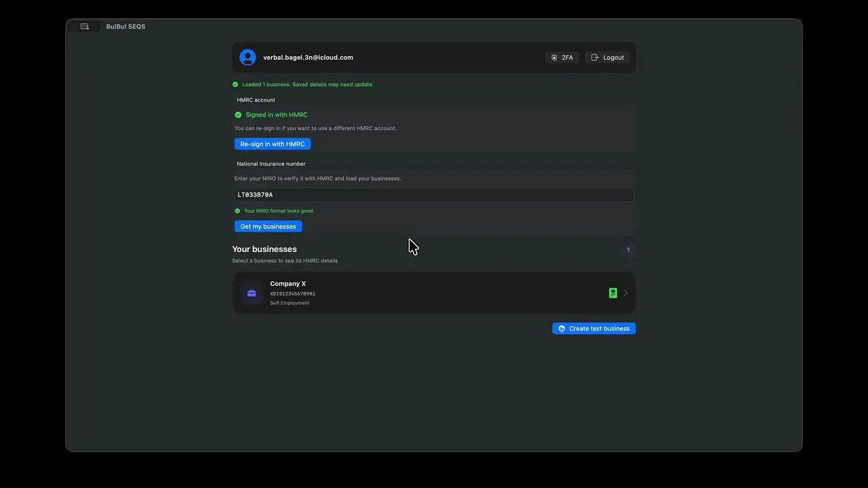Click the Your businesses heading
The height and width of the screenshot is (488, 868).
coord(264,249)
